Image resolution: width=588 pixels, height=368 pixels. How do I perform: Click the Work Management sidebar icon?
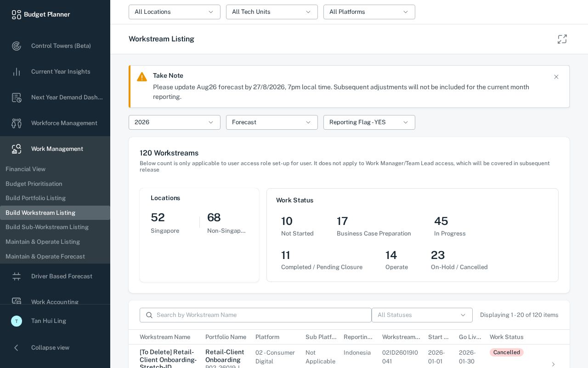point(17,149)
